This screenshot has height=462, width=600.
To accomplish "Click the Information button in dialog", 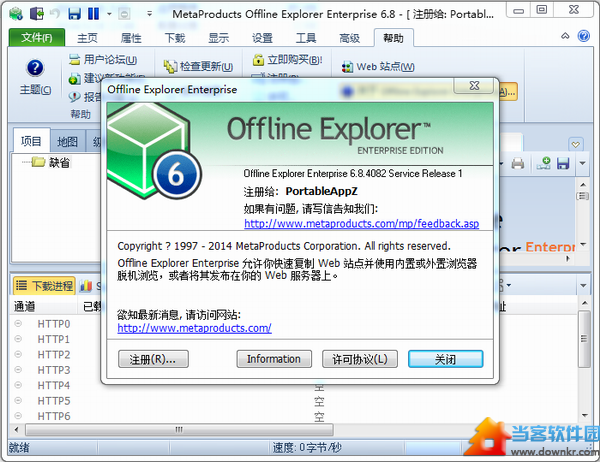I will tap(274, 359).
